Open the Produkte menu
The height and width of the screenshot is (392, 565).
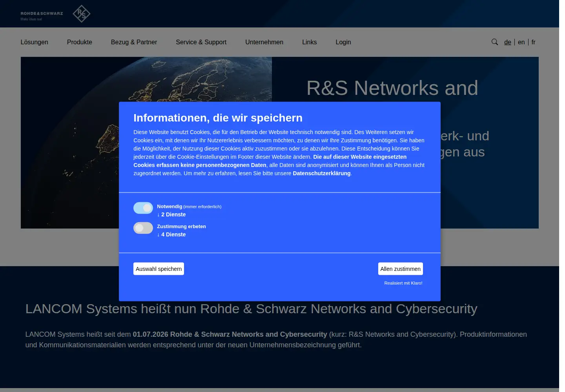pos(80,42)
